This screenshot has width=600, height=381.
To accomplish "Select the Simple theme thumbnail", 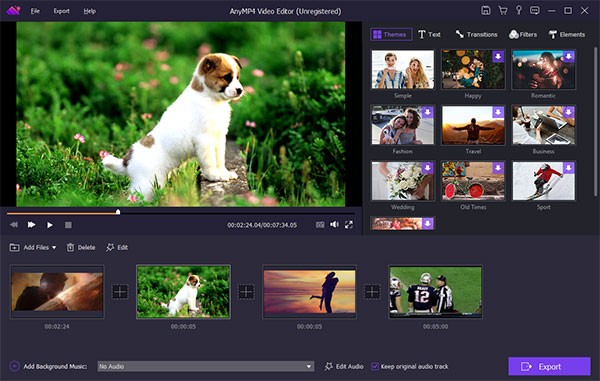I will pos(403,70).
